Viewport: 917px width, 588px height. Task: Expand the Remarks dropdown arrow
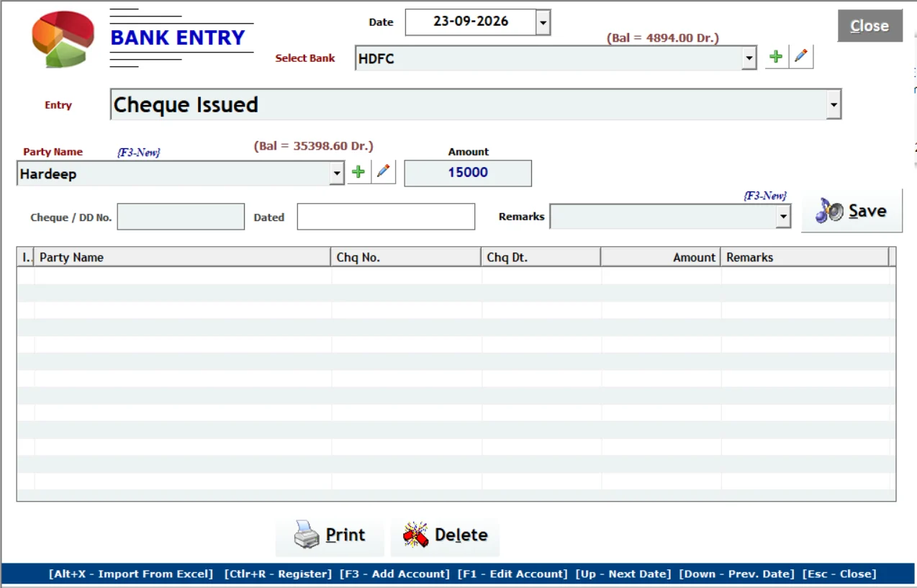[x=783, y=217]
